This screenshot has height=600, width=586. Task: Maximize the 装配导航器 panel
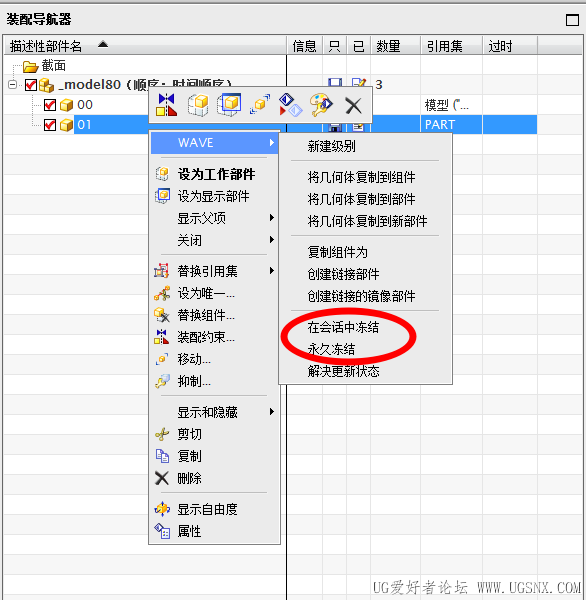(x=572, y=20)
